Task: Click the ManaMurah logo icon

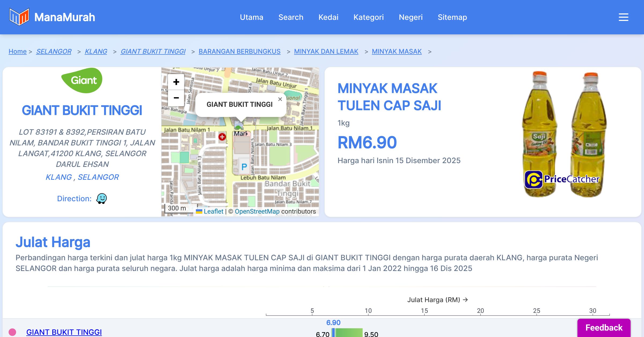Action: click(19, 17)
